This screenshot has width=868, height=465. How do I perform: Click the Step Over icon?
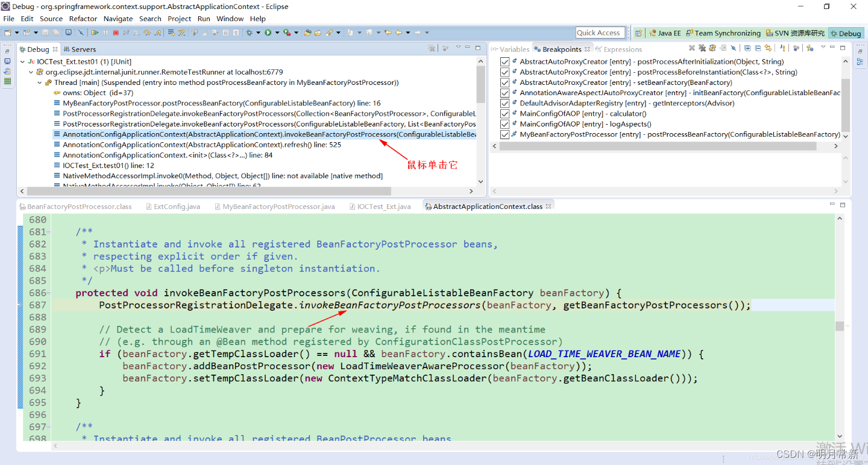[x=146, y=33]
